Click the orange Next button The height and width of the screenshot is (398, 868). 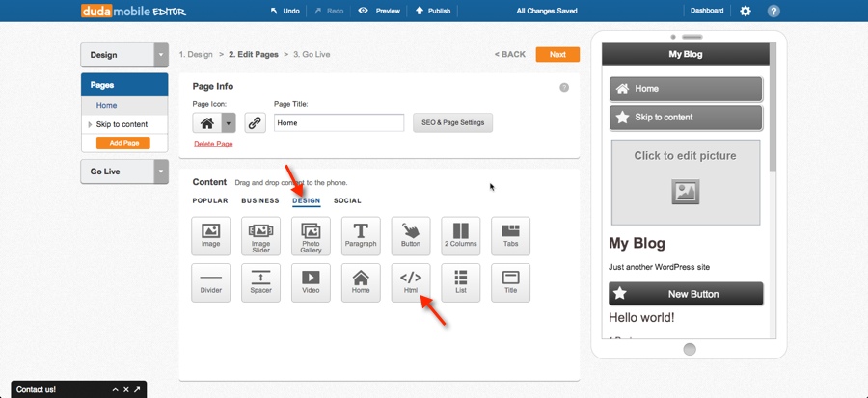(x=557, y=54)
